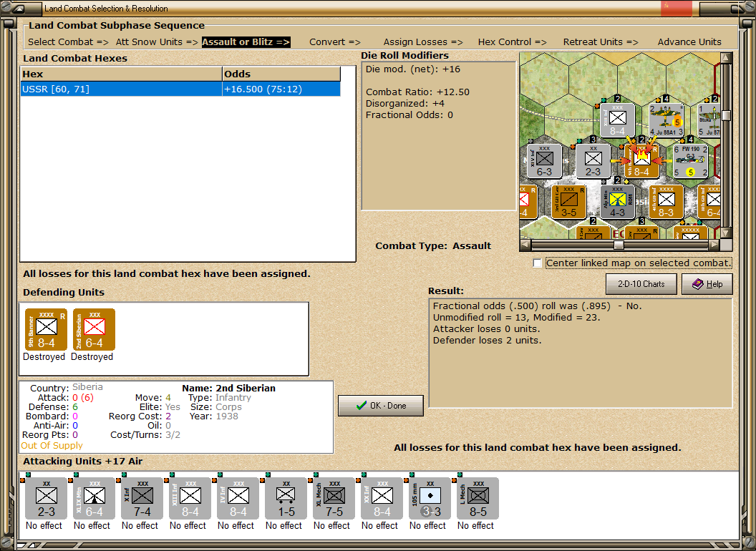Click the minimap vertical scrollbar thumb
The image size is (756, 551).
coord(726,115)
